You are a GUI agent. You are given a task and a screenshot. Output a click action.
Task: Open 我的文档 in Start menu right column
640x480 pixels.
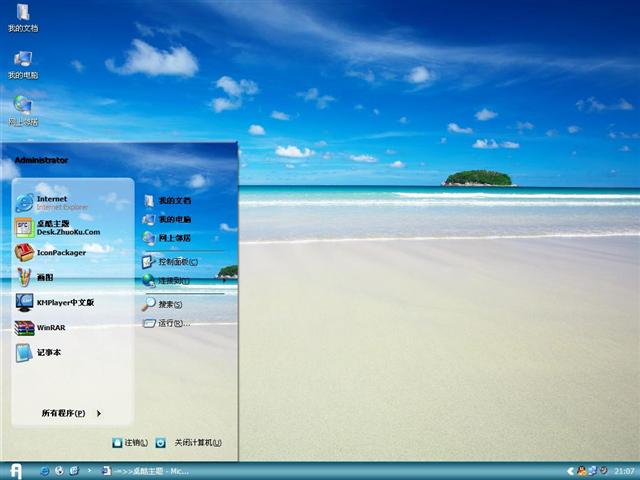click(173, 201)
